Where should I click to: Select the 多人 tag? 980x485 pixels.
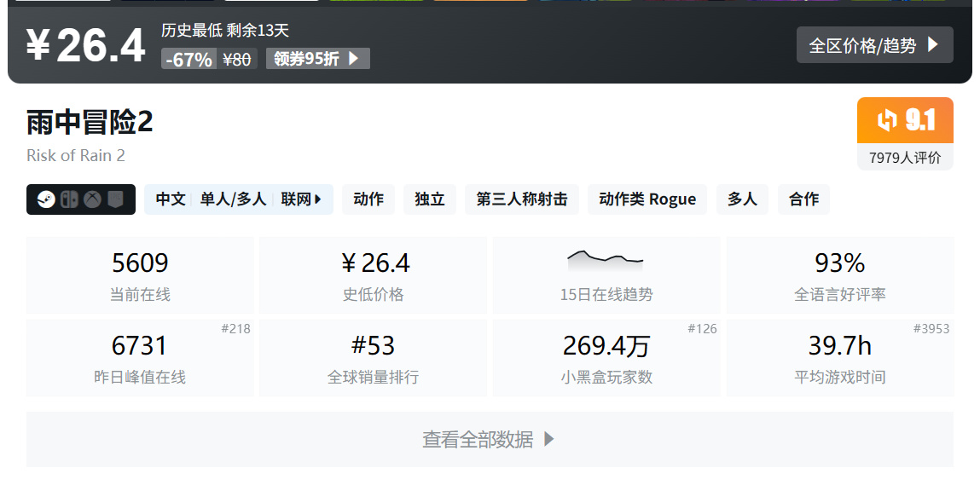pos(742,199)
